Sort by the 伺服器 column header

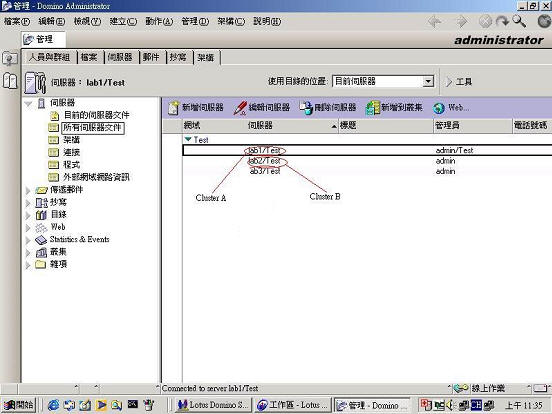tap(261, 125)
